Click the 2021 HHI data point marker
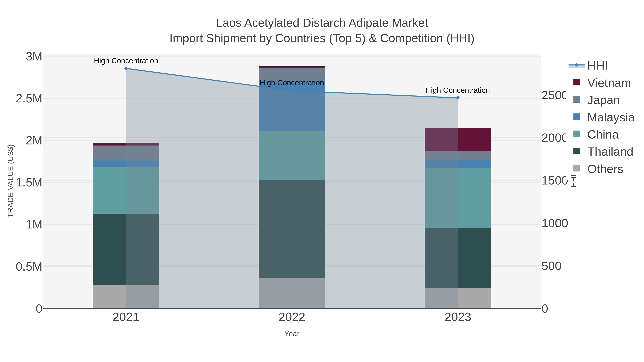644x362 pixels. click(x=126, y=68)
